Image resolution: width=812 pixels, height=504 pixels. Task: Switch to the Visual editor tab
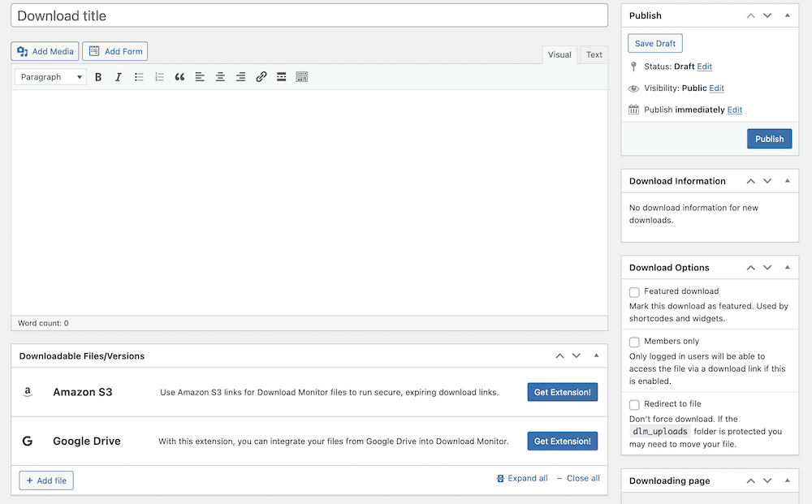point(559,55)
